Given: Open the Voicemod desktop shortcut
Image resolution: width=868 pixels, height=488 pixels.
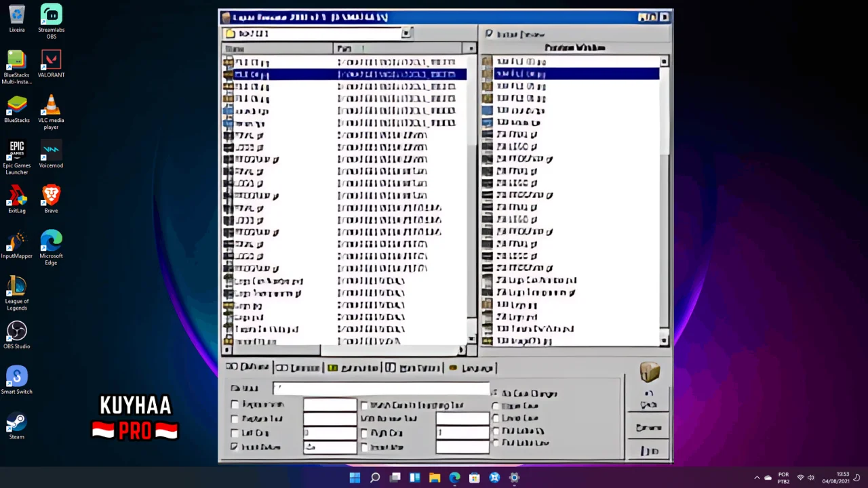Looking at the screenshot, I should coord(51,155).
